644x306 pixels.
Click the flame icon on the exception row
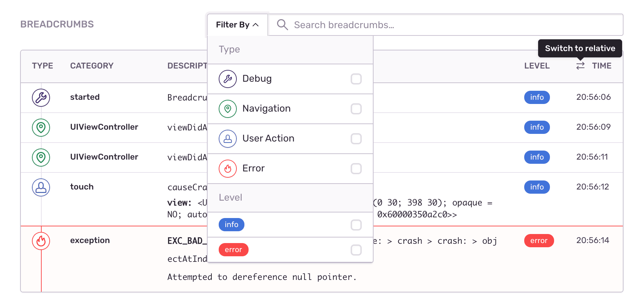pyautogui.click(x=41, y=241)
